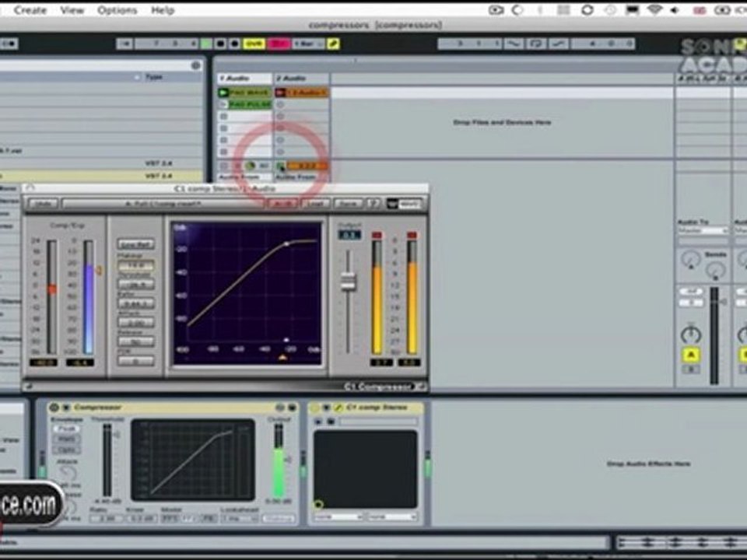
Task: Open the View menu
Action: [72, 10]
